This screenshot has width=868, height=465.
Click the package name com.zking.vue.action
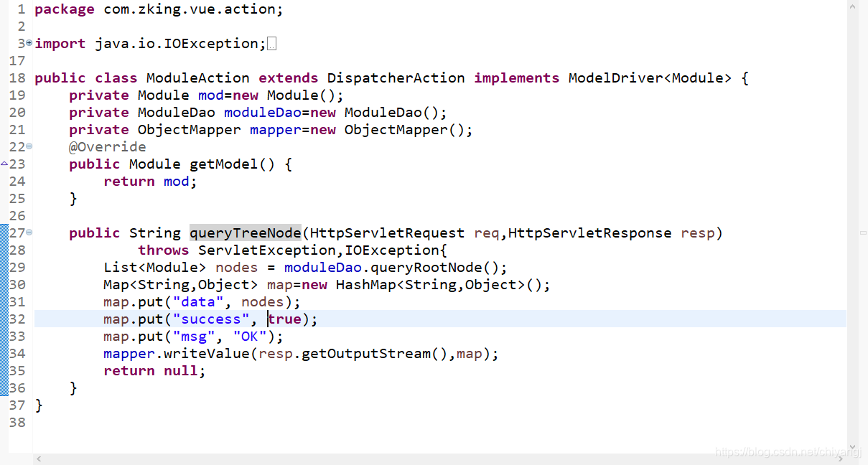click(x=190, y=9)
